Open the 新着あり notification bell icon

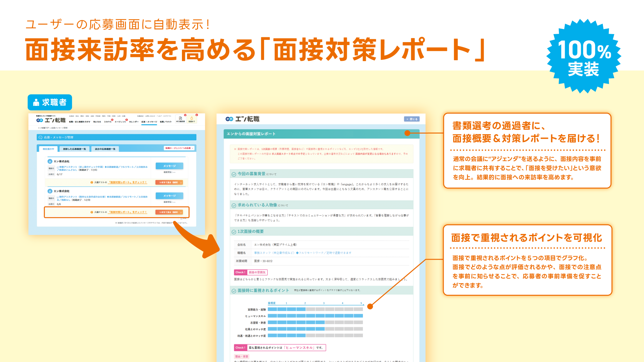point(192,118)
